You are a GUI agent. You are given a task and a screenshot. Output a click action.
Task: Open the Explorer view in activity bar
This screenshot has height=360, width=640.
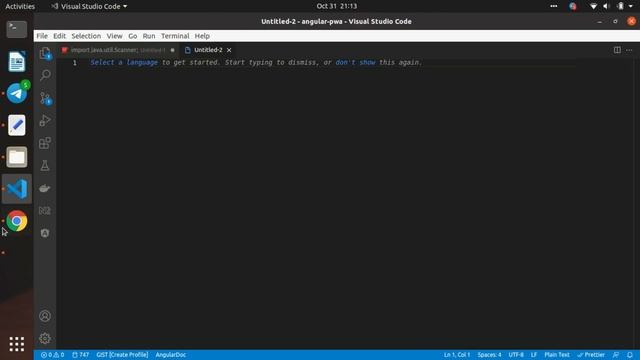pyautogui.click(x=45, y=53)
